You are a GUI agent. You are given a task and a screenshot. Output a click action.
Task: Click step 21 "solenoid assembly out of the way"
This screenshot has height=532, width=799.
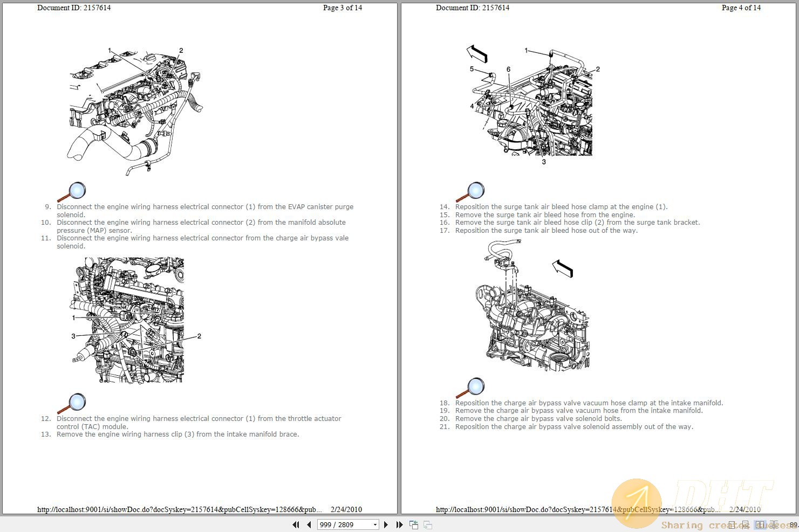[633, 427]
